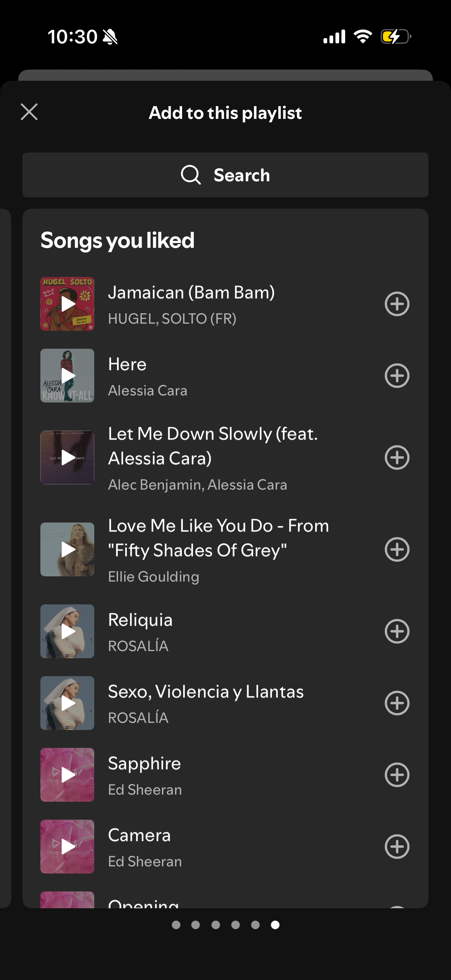This screenshot has height=980, width=451.
Task: Add "Sapphire" by Ed Sheeran to playlist
Action: [x=397, y=775]
